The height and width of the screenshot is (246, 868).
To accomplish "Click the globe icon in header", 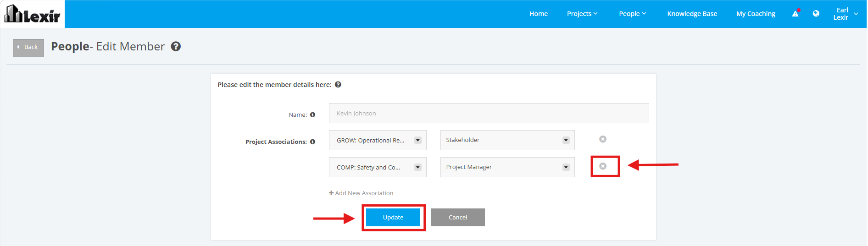I will tap(816, 14).
